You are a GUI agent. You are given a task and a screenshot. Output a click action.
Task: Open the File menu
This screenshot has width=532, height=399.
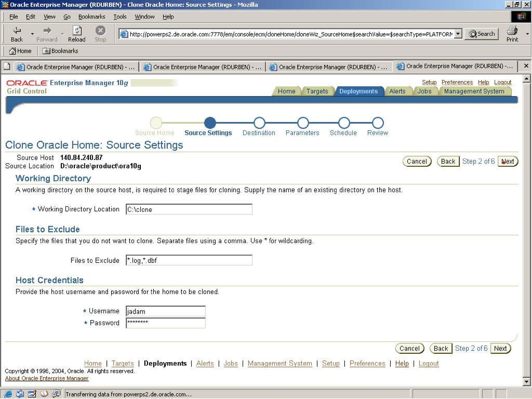pos(14,17)
